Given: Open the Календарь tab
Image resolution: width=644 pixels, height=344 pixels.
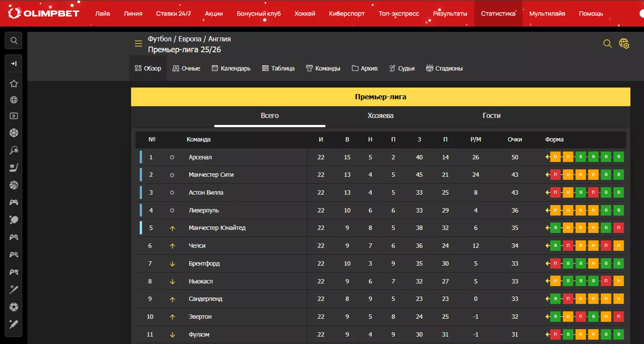Looking at the screenshot, I should coord(231,68).
